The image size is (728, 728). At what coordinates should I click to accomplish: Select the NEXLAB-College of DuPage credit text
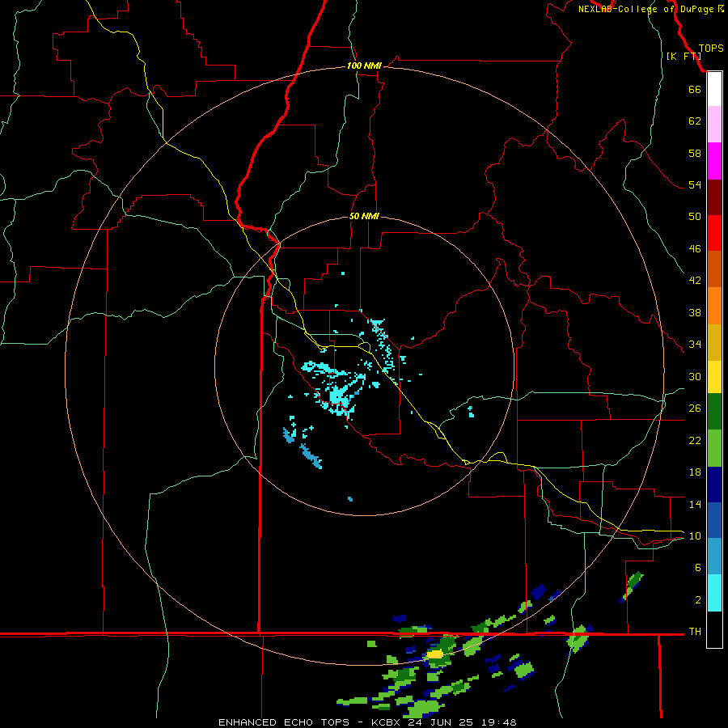[651, 9]
